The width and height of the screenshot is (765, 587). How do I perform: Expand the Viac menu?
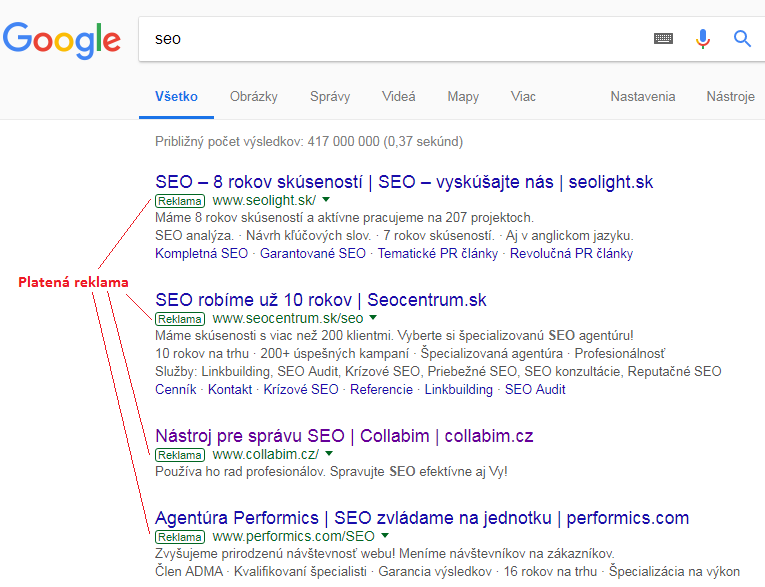(x=523, y=97)
